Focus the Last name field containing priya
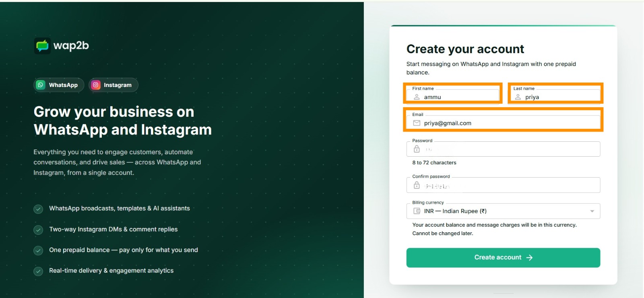 coord(555,95)
